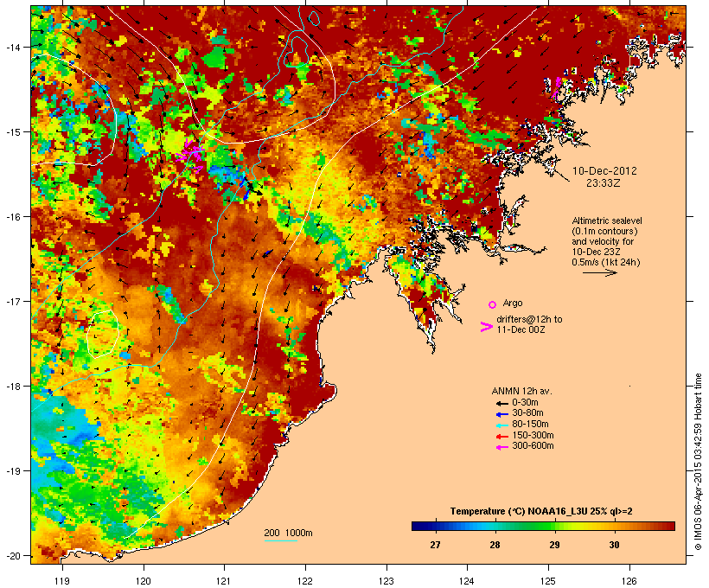Click the magenta 300-600m arrow legend icon
Image resolution: width=709 pixels, height=588 pixels.
point(502,447)
